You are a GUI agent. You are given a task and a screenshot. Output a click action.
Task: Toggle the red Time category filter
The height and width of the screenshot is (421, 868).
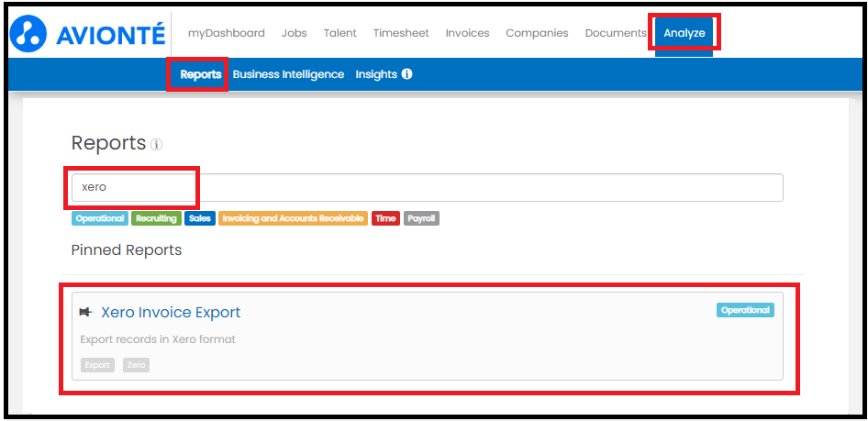point(385,218)
